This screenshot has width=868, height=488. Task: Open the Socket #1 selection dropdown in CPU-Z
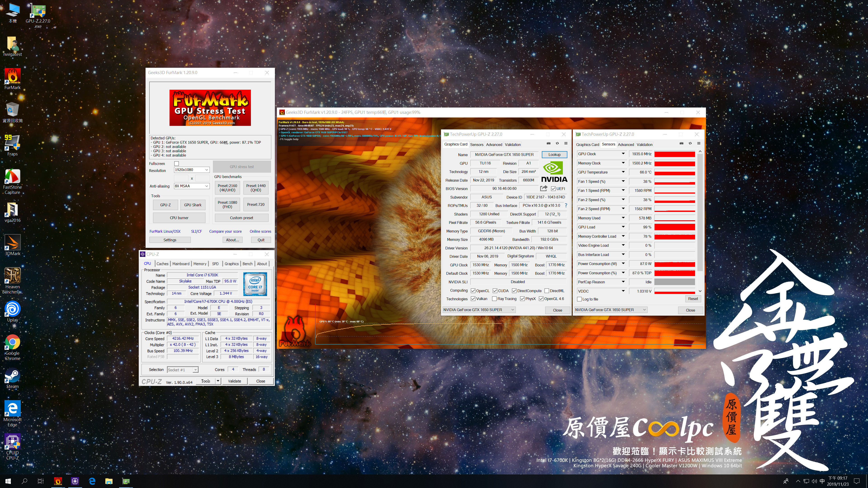coord(183,370)
